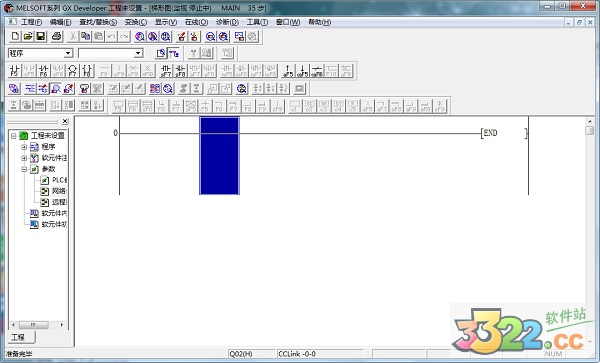Open the 程序 dropdown combo box
Viewport: 600px width, 363px height.
[x=68, y=53]
